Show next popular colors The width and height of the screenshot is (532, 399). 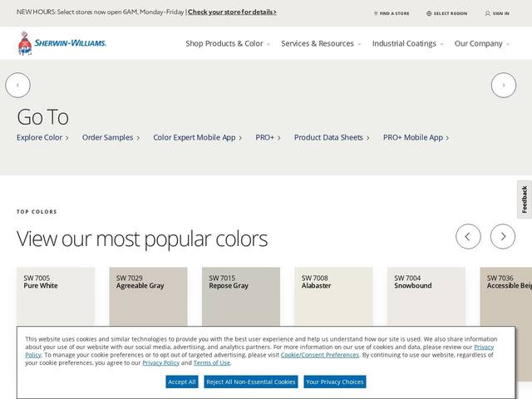tap(503, 236)
